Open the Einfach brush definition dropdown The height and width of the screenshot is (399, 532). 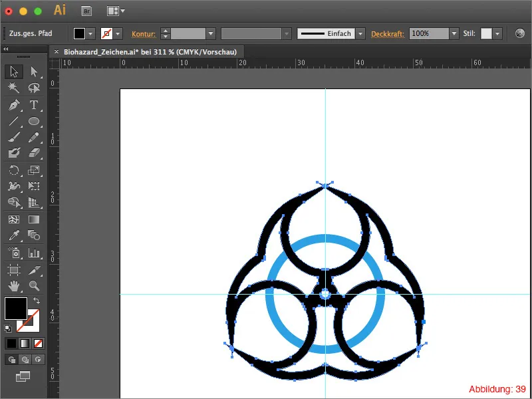(360, 34)
